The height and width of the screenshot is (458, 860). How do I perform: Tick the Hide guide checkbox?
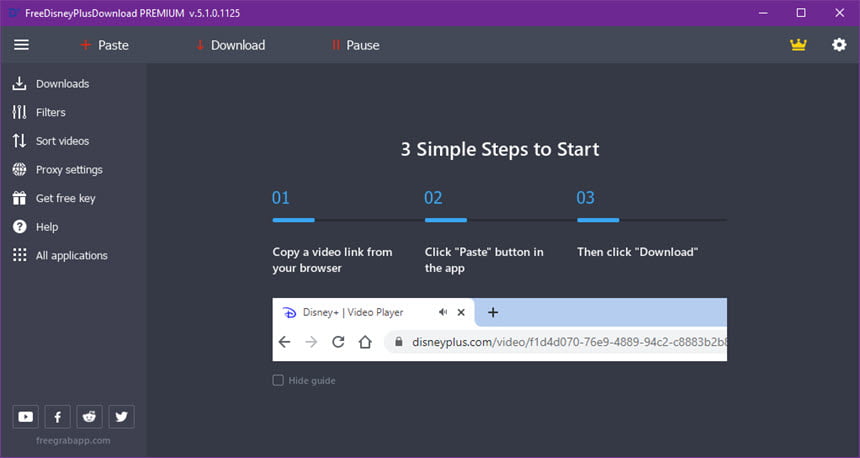[x=278, y=380]
